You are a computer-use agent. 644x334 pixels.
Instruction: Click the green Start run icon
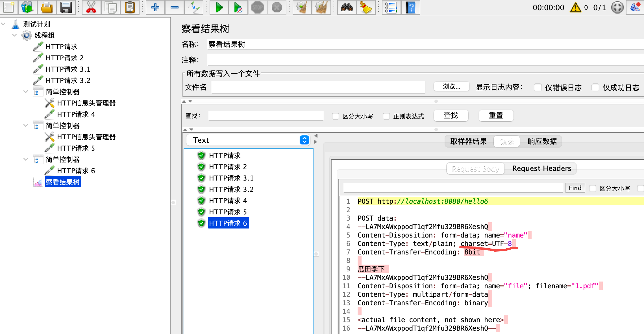(x=219, y=7)
